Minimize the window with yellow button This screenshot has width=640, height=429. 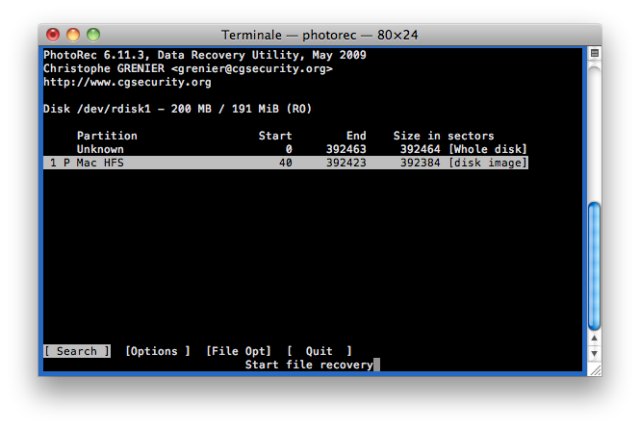pyautogui.click(x=73, y=35)
